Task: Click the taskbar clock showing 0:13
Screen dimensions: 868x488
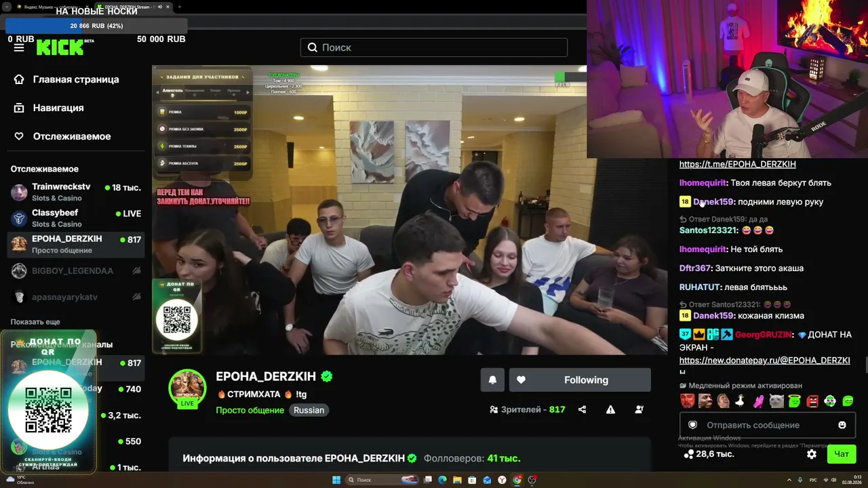Action: [852, 480]
